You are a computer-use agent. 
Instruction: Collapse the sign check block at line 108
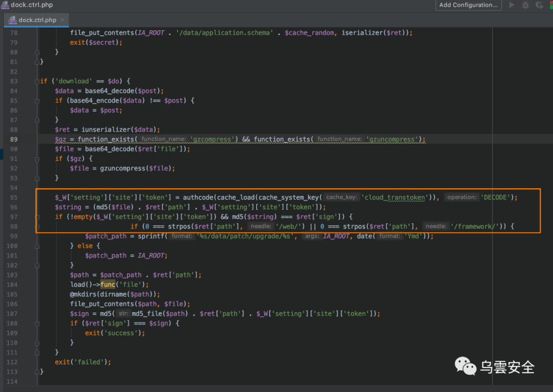(37, 323)
